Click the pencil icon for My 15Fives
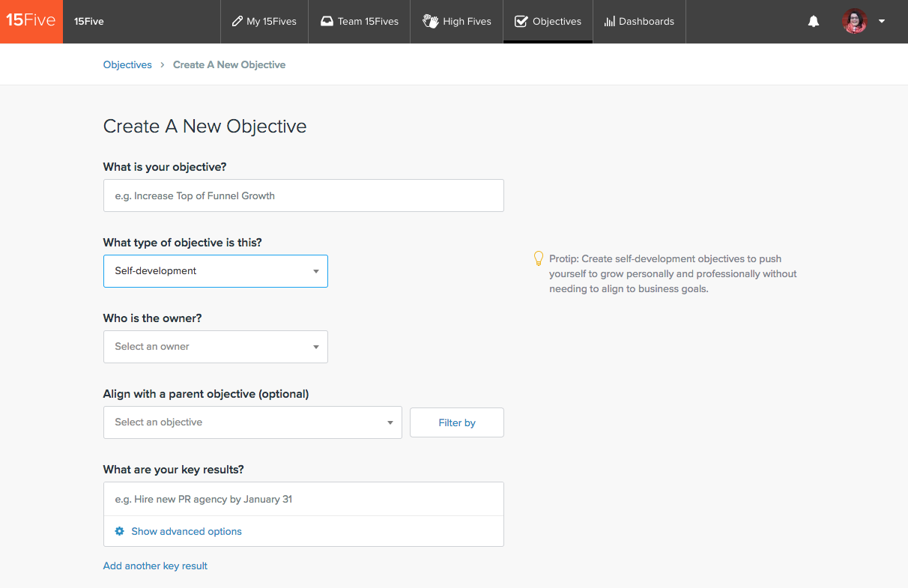The image size is (908, 588). [x=237, y=22]
